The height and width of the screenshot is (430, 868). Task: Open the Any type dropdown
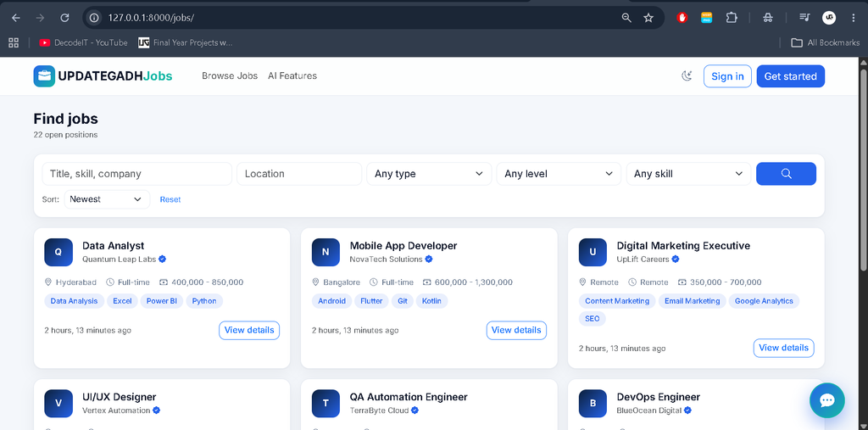pyautogui.click(x=429, y=173)
